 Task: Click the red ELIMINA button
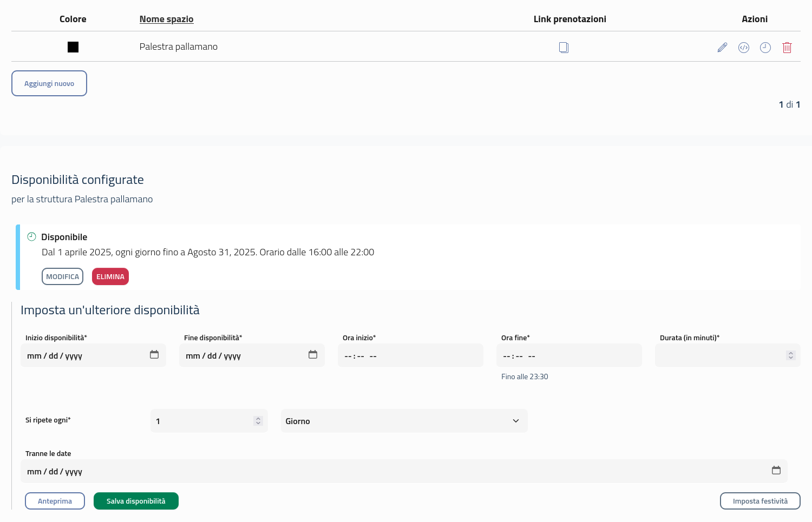[110, 276]
